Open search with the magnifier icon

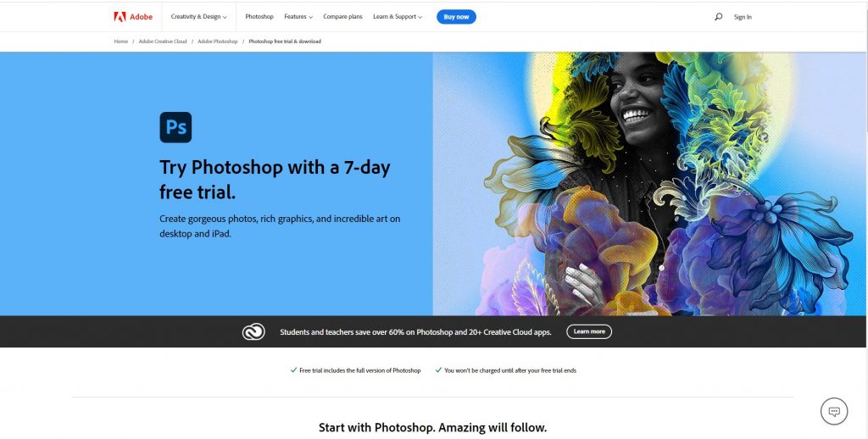click(x=718, y=17)
